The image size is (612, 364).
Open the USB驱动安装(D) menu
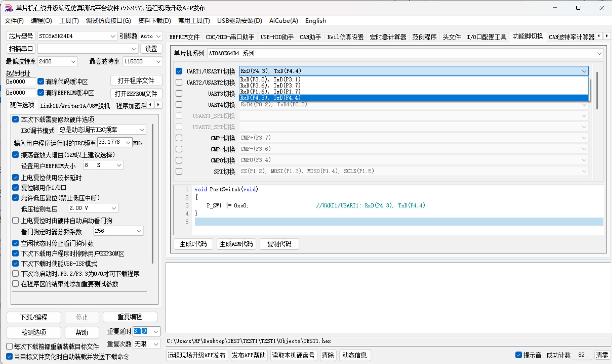pos(239,21)
